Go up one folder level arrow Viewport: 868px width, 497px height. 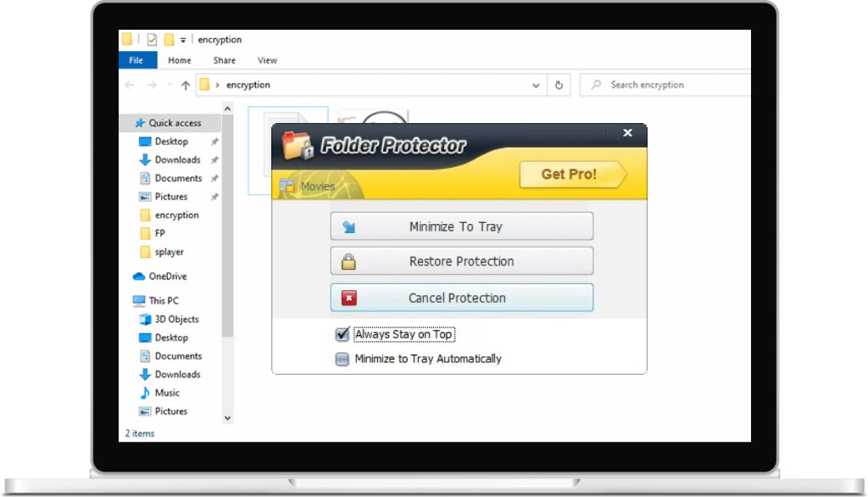coord(186,85)
